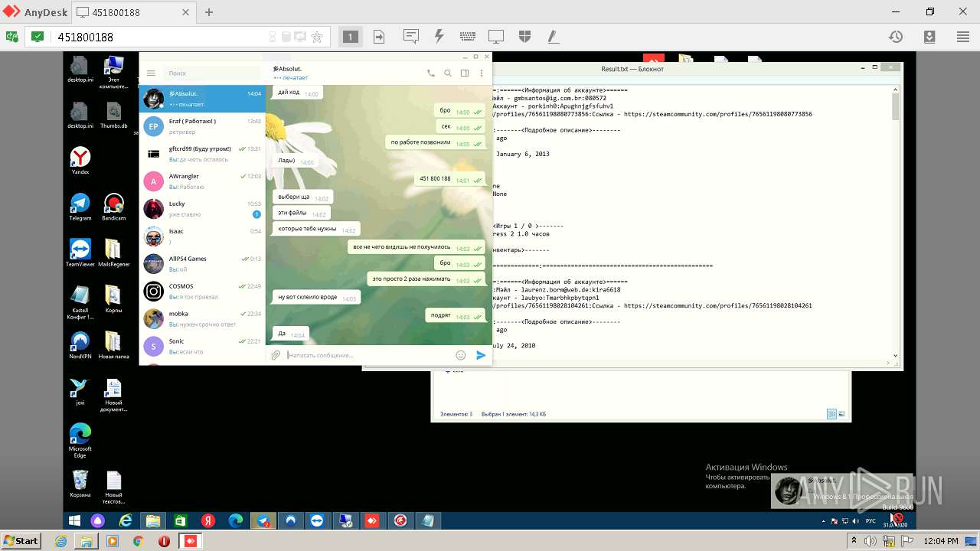Open the Eraf (Работаю!) chat
This screenshot has height=551, width=980.
click(202, 126)
